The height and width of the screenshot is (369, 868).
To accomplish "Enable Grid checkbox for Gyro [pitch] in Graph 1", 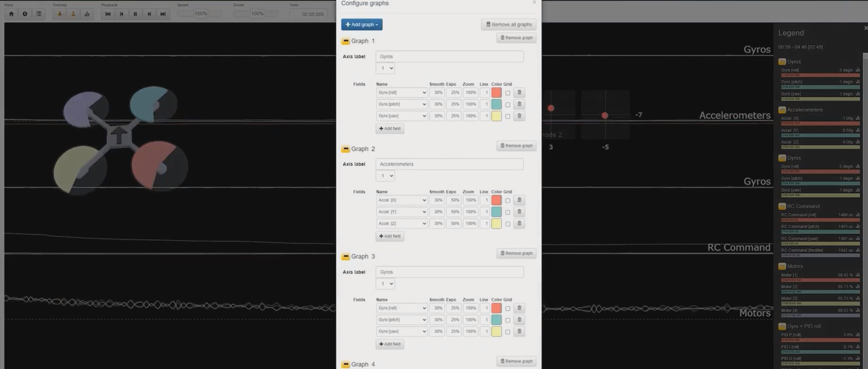I will pyautogui.click(x=508, y=105).
